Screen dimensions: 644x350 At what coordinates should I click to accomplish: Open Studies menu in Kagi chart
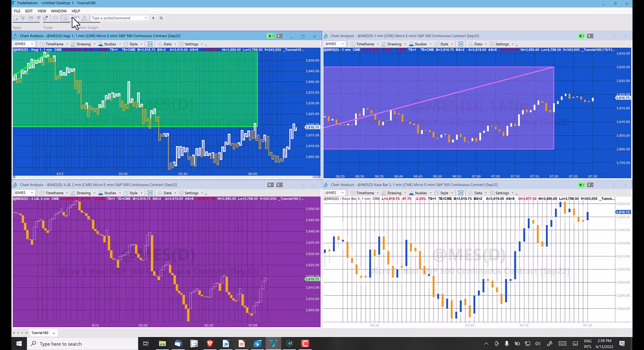coord(110,44)
